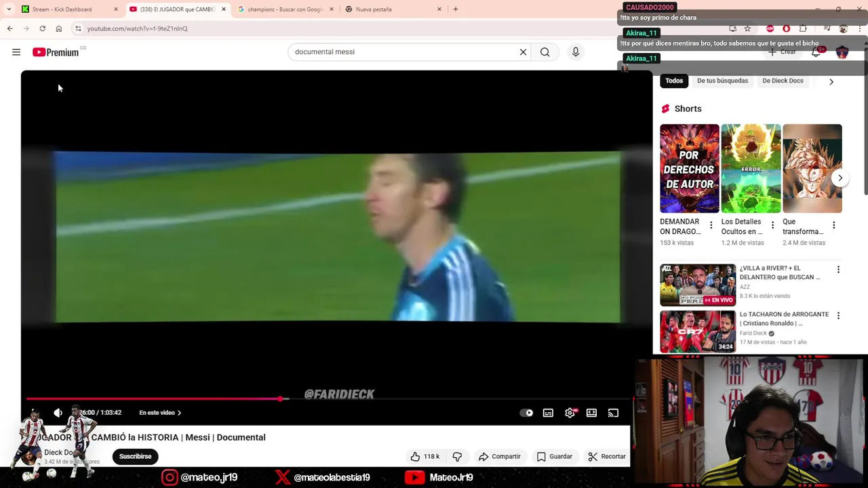
Task: Clear the search box with X
Action: (523, 52)
